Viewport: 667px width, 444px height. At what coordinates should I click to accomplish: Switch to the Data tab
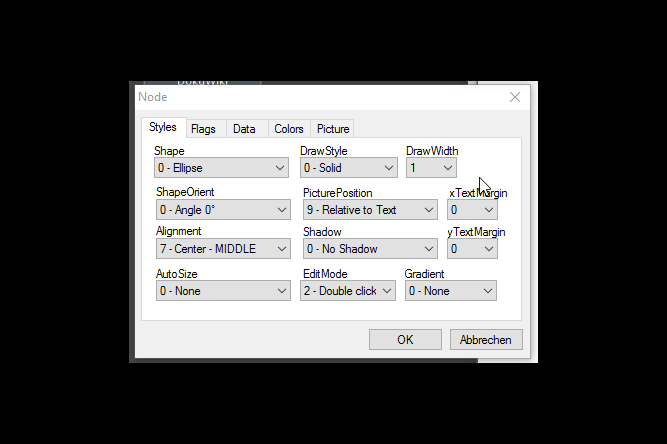[x=244, y=129]
